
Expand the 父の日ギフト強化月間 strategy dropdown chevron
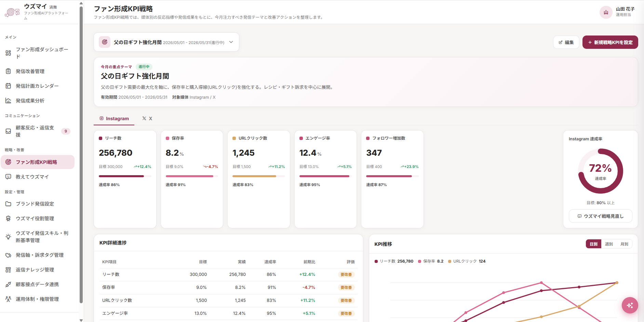231,42
